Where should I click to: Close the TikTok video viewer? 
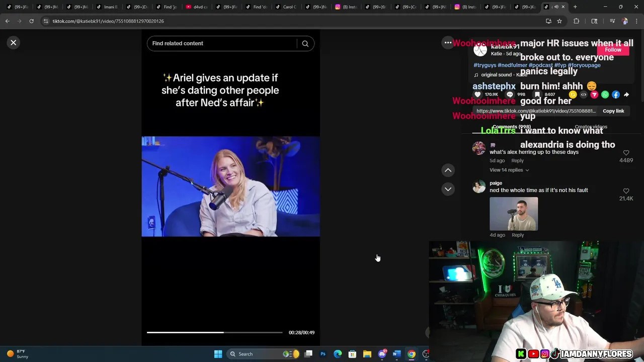[x=14, y=43]
